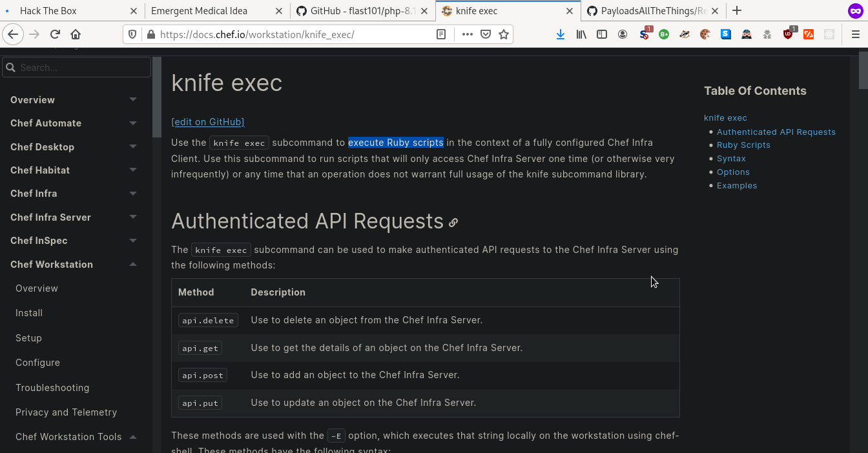Open Firefox hamburger application menu
The height and width of the screenshot is (453, 868).
click(x=855, y=34)
